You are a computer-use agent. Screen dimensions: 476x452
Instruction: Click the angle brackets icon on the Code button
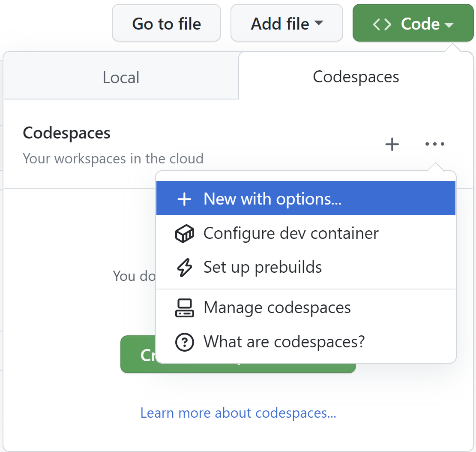click(x=383, y=24)
